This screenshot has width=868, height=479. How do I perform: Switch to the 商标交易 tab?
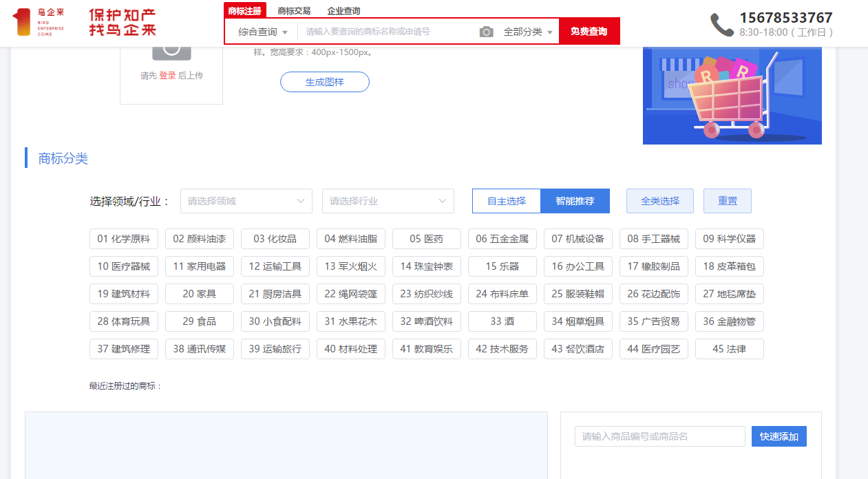point(294,11)
